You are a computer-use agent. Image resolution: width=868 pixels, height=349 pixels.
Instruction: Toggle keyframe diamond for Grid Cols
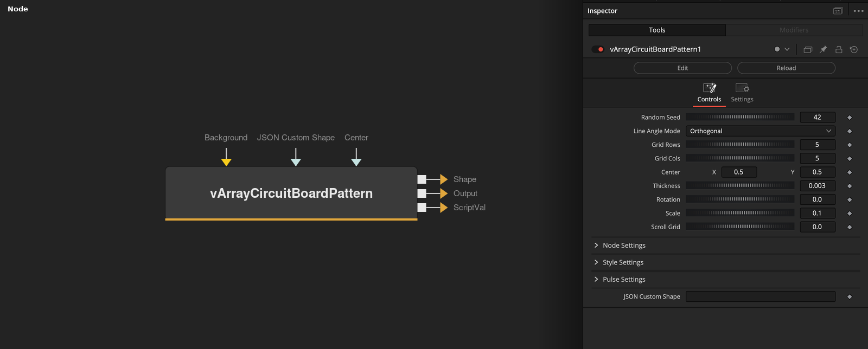[x=850, y=159]
